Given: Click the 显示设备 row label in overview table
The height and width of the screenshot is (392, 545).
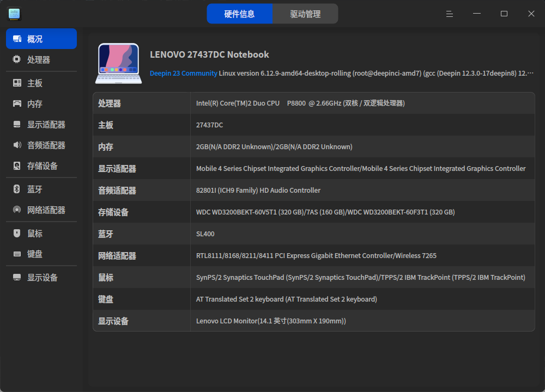Looking at the screenshot, I should point(113,321).
